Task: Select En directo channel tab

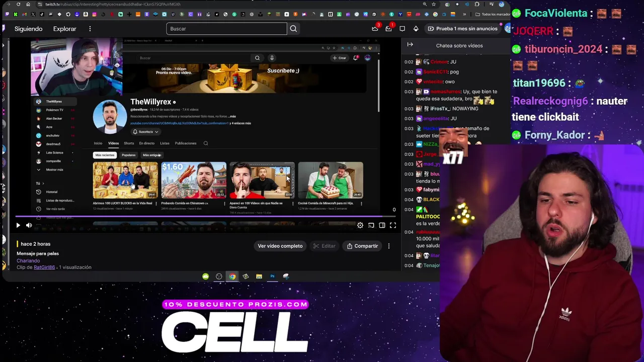Action: tap(147, 143)
